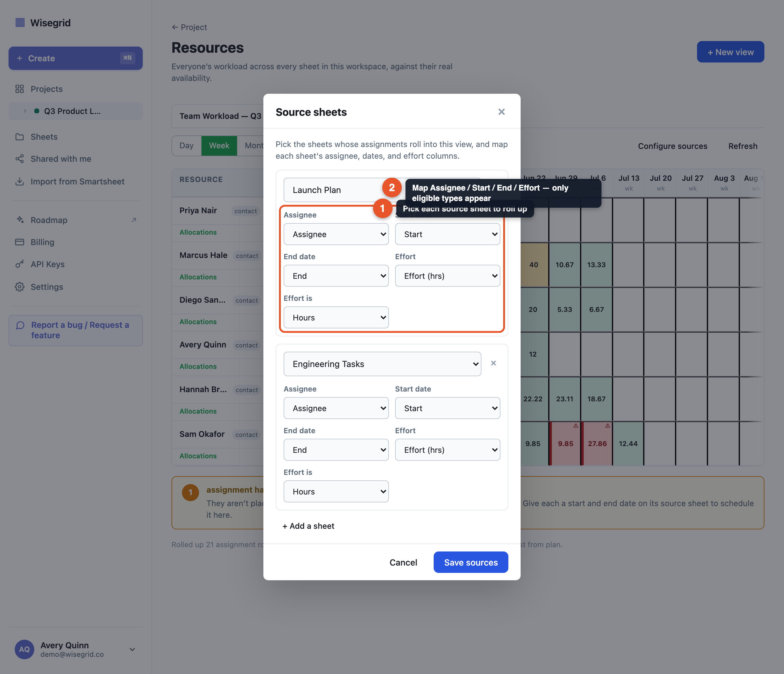Switch to the Week view tab
The height and width of the screenshot is (674, 784).
click(x=219, y=146)
